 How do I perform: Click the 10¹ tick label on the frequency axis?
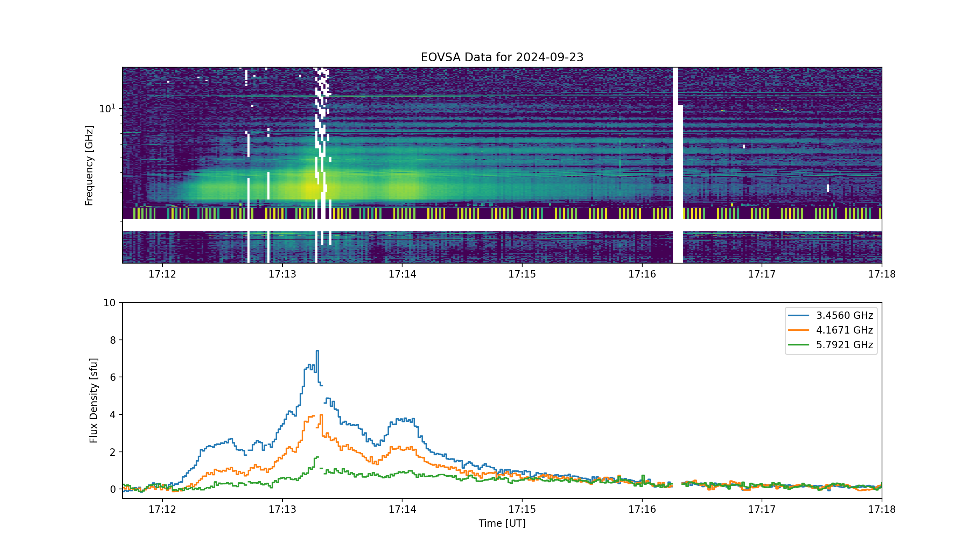coord(107,108)
